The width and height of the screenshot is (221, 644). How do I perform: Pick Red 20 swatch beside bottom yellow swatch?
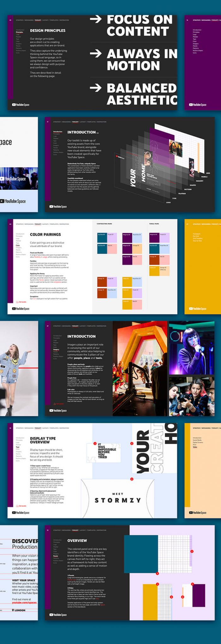137,304
